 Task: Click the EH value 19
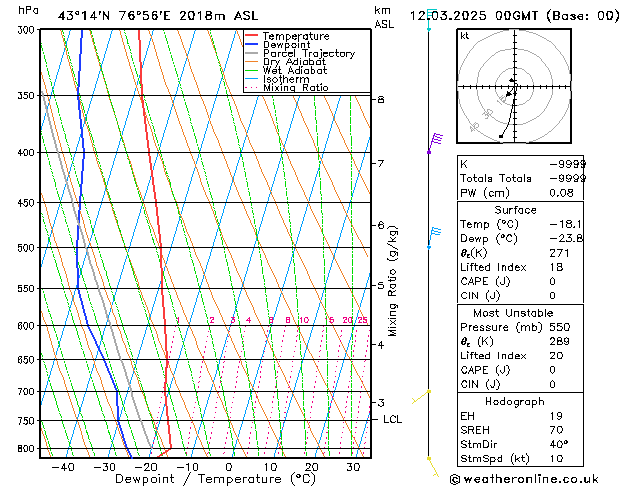tap(556, 416)
